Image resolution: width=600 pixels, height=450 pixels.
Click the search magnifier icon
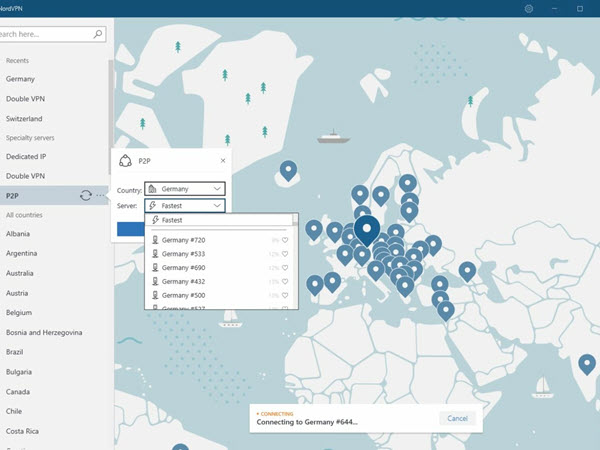[98, 34]
